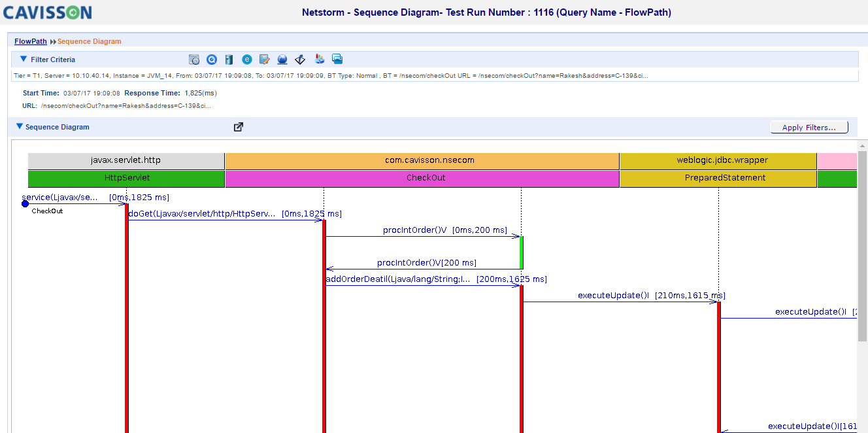This screenshot has width=868, height=433.
Task: Click the CheckOut class header
Action: coord(422,178)
